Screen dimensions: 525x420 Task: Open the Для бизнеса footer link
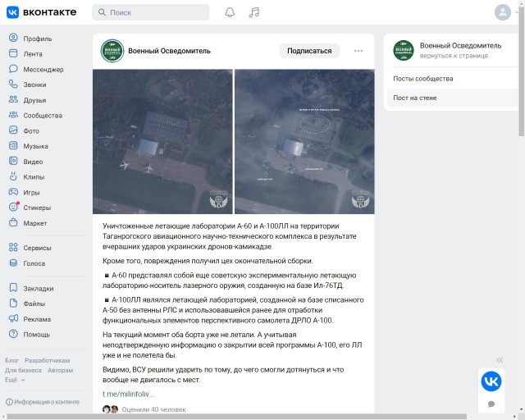click(23, 371)
